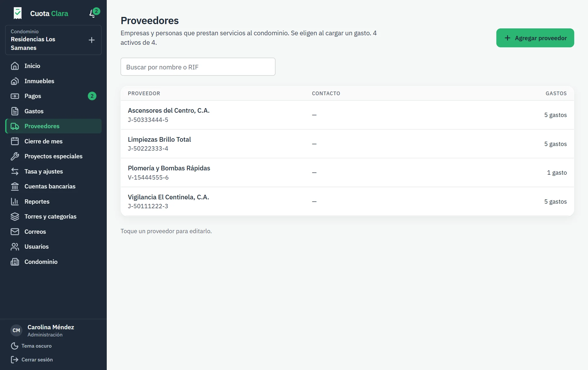Click the Condominio building icon
The image size is (588, 370).
click(x=15, y=262)
